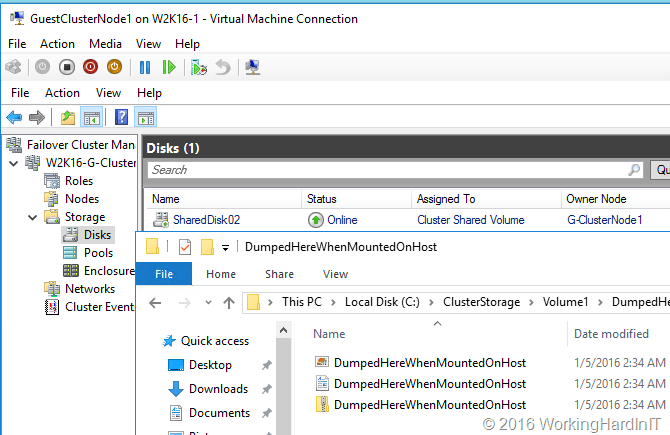Open the Explorer Share ribbon tab

(x=279, y=274)
